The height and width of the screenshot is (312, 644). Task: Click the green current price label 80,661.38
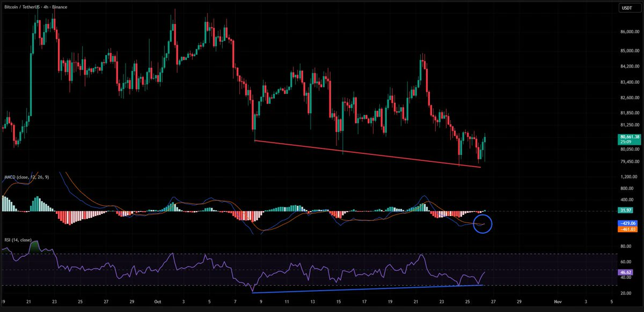(x=630, y=137)
